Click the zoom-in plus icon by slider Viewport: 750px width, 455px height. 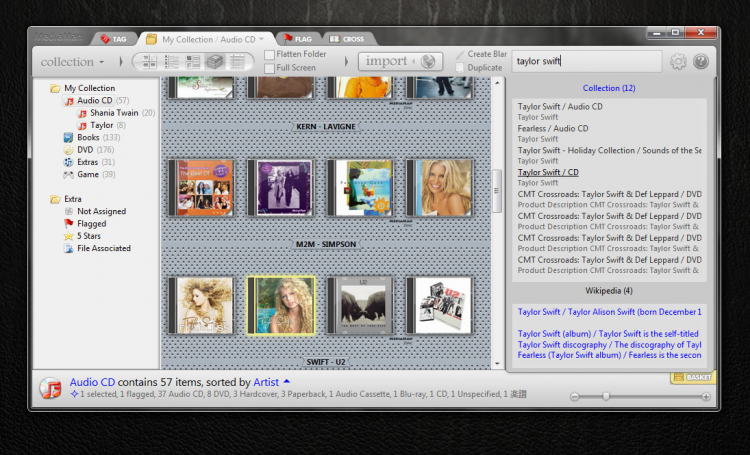(x=706, y=397)
